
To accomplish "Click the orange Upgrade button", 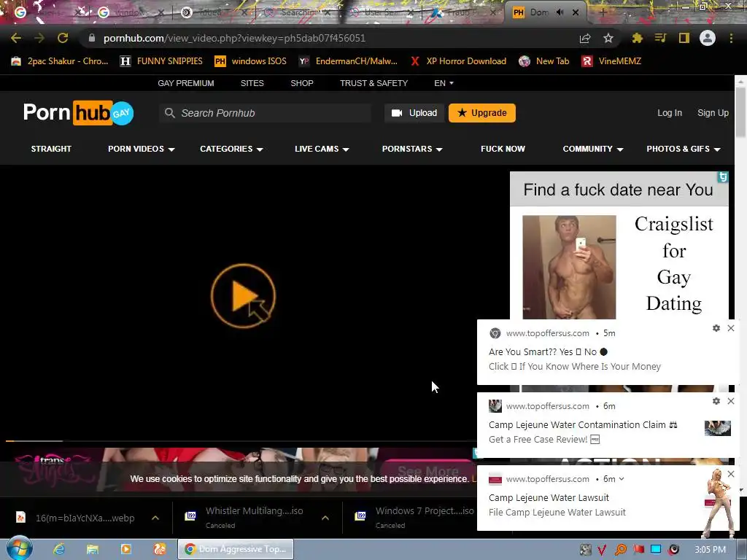I will click(x=482, y=113).
